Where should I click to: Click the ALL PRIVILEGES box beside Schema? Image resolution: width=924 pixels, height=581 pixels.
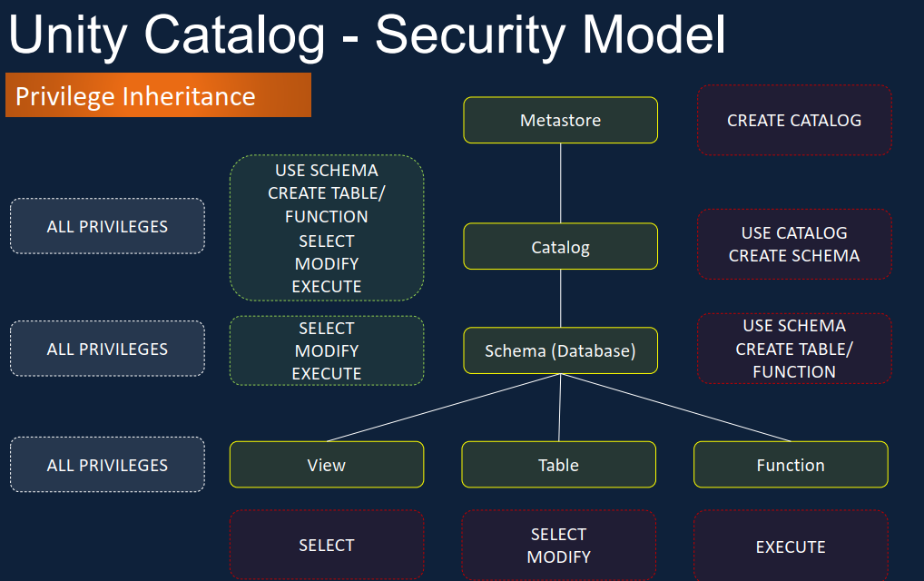107,349
